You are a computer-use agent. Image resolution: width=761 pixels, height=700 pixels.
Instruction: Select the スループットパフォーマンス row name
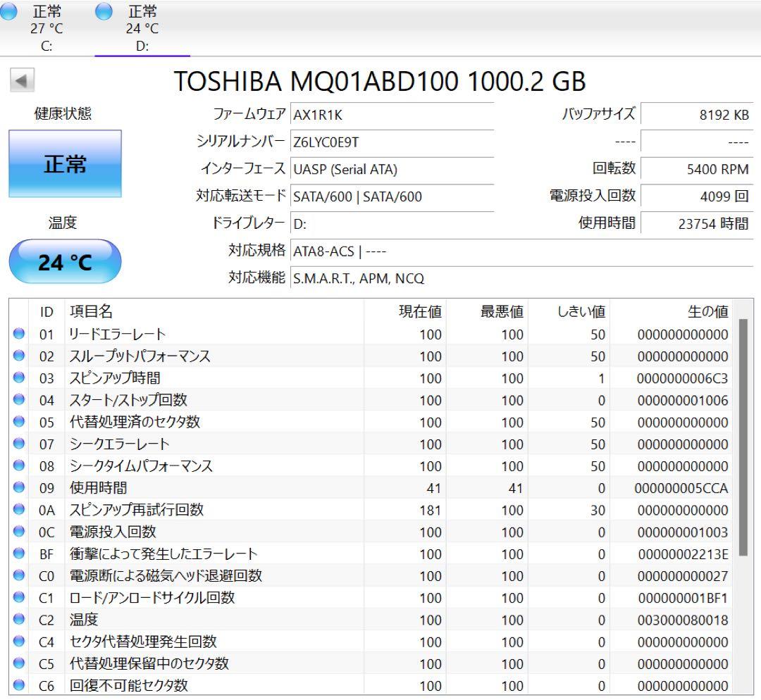click(x=140, y=356)
